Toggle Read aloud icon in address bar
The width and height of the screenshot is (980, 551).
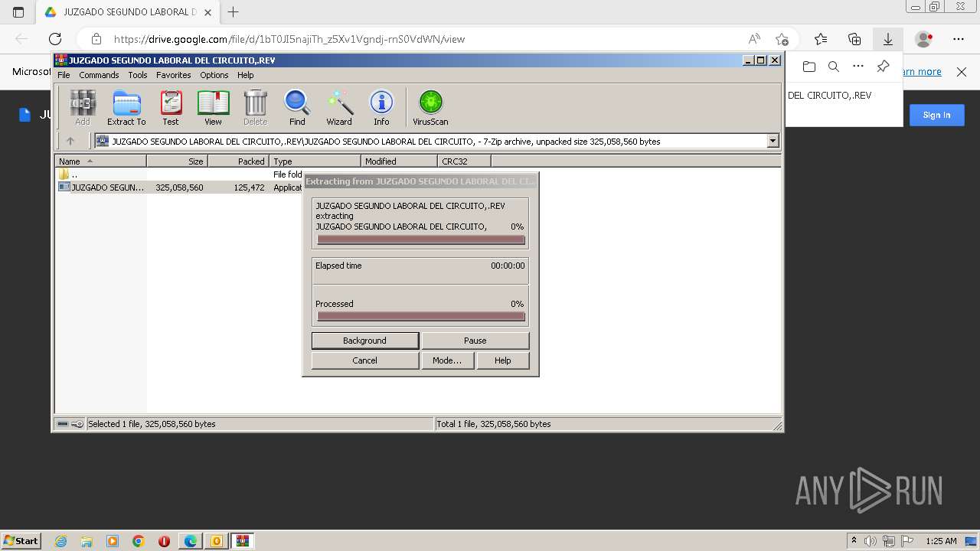pyautogui.click(x=754, y=39)
